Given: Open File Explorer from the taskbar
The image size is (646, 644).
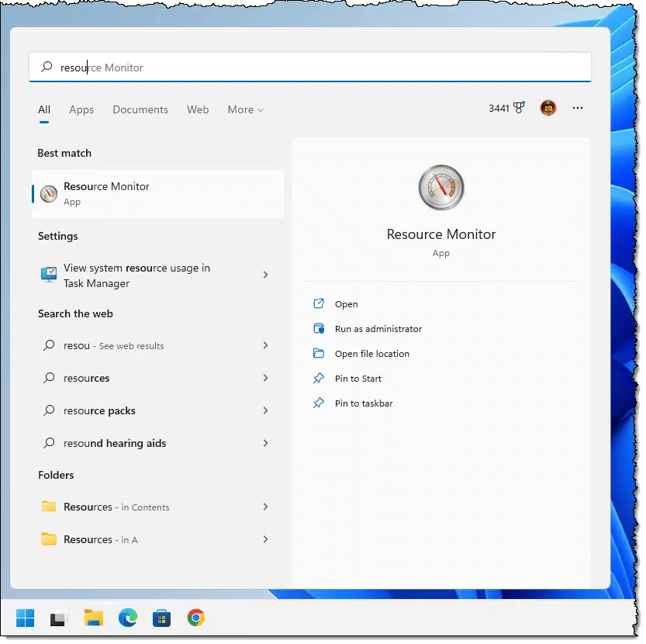Looking at the screenshot, I should coord(94,618).
